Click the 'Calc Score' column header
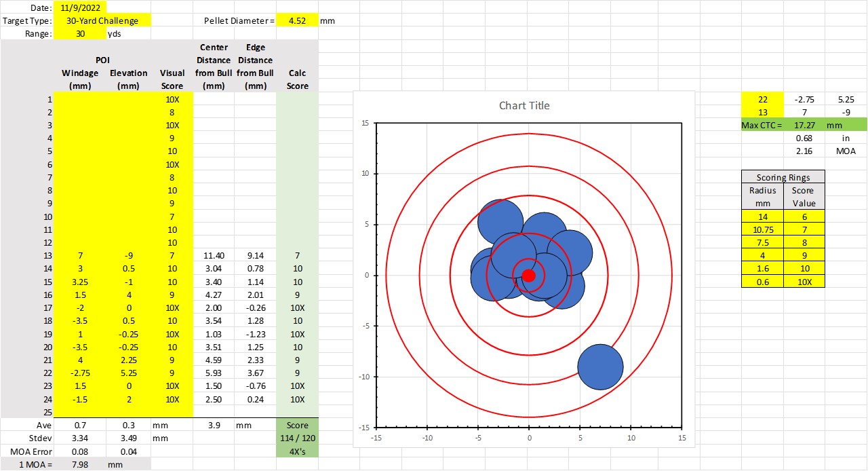 297,79
